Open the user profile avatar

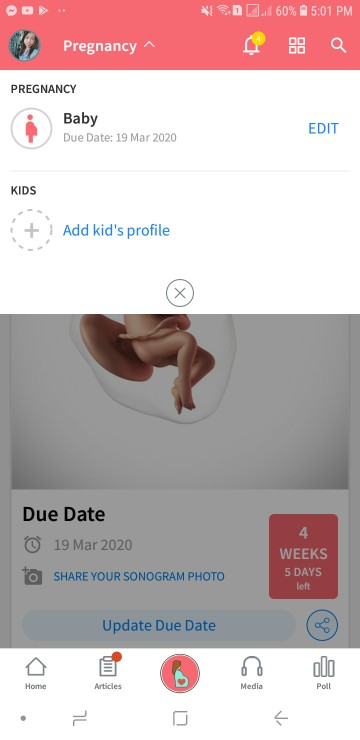(24, 46)
